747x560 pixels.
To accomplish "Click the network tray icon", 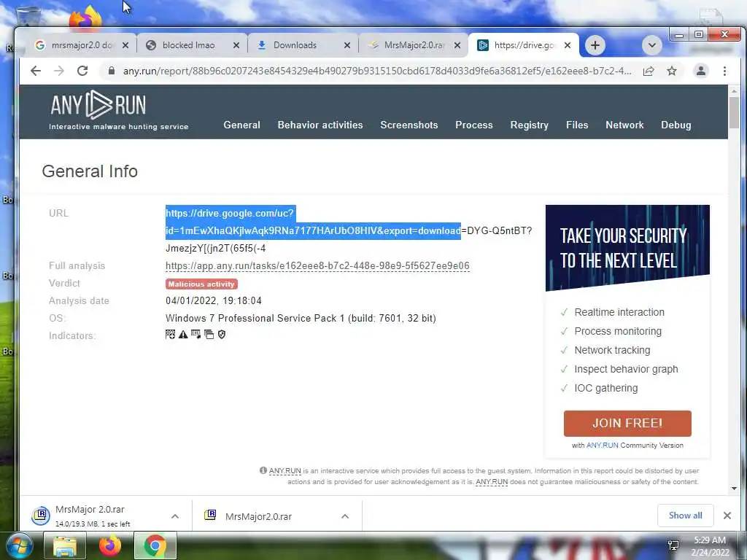I will coord(673,545).
